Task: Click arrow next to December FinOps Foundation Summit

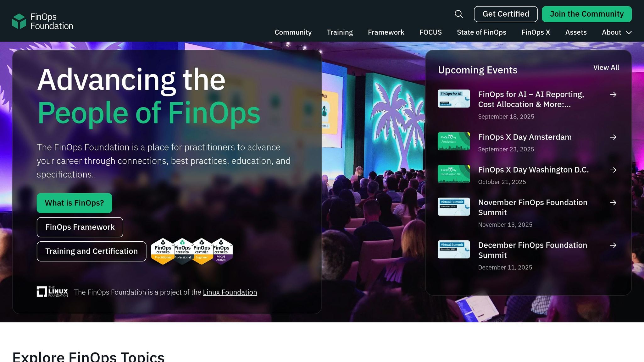Action: click(x=613, y=245)
